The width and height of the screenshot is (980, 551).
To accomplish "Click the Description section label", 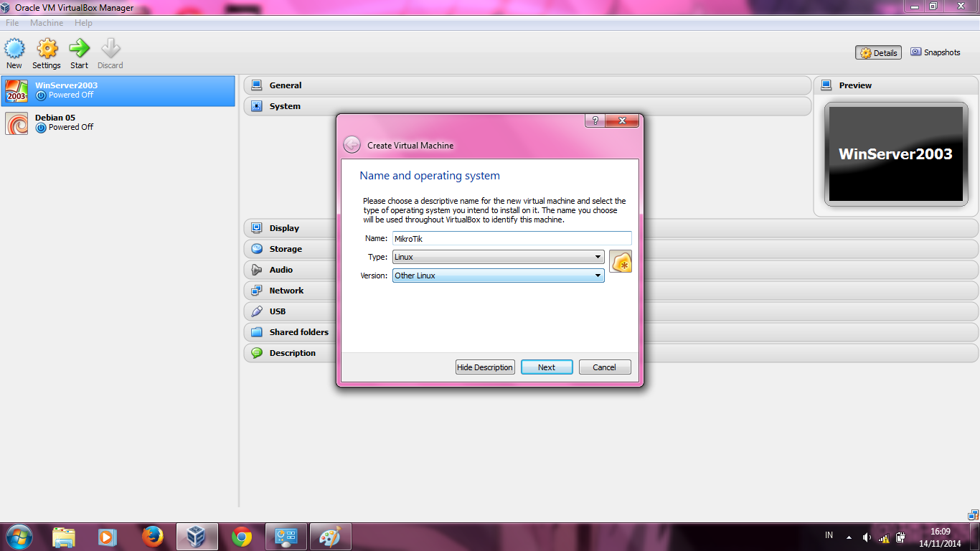I will pos(293,353).
